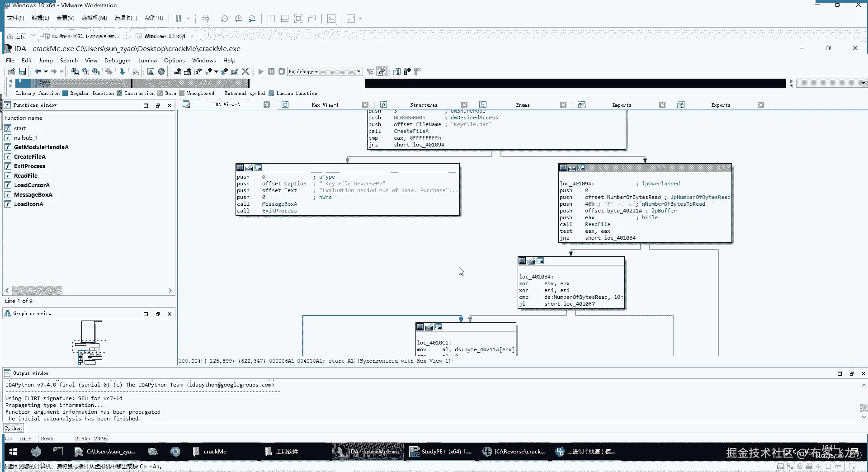Start the debugger process with play icon
The width and height of the screenshot is (868, 472).
coord(261,71)
